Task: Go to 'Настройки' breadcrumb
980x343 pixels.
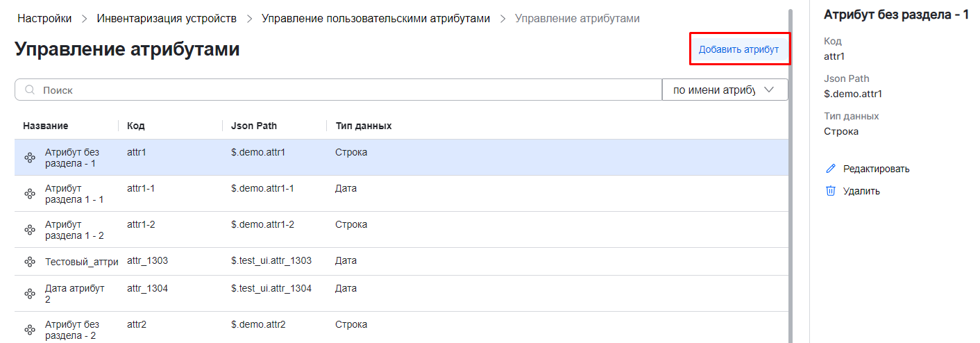Action: point(44,19)
